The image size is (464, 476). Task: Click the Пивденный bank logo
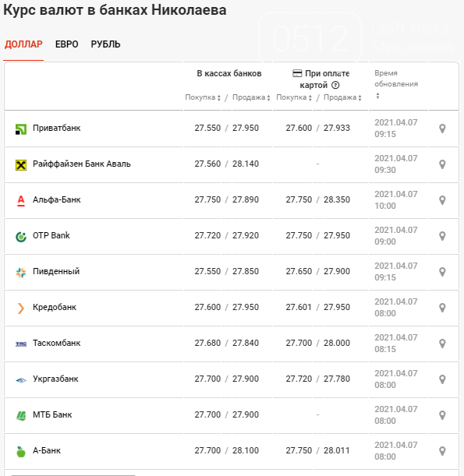[x=21, y=273]
